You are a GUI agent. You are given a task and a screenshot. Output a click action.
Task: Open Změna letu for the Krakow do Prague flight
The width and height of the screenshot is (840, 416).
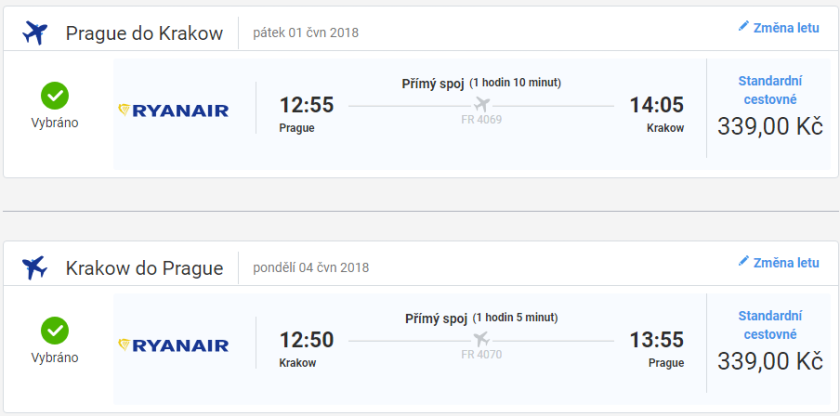(786, 262)
